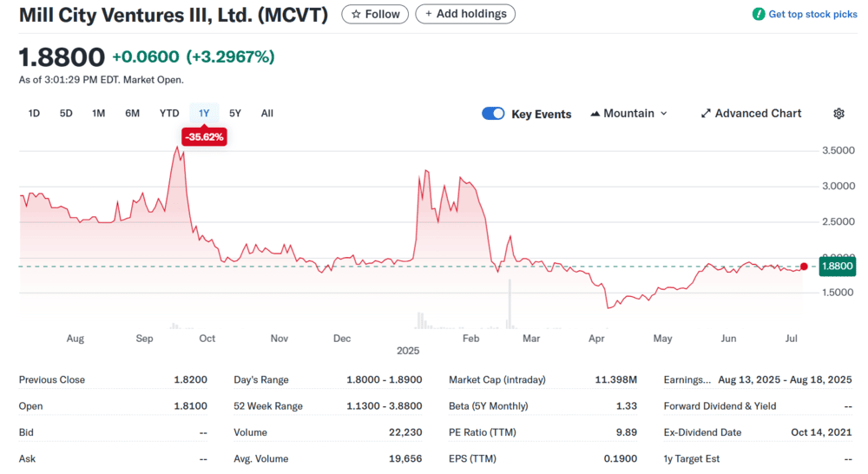Click the star icon in Follow
This screenshot has width=868, height=474.
click(356, 15)
